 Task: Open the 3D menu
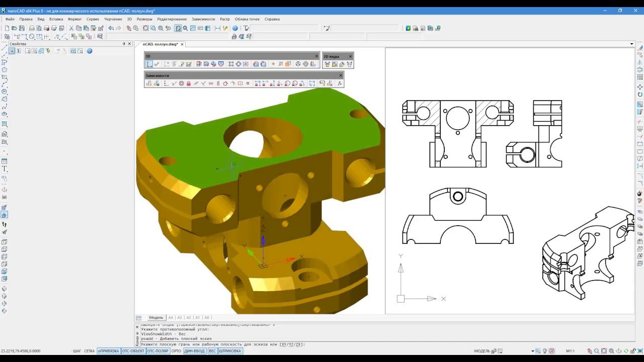(129, 19)
